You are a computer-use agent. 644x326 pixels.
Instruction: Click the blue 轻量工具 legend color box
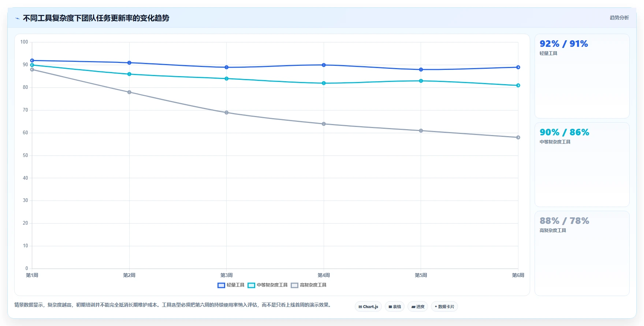pyautogui.click(x=221, y=285)
